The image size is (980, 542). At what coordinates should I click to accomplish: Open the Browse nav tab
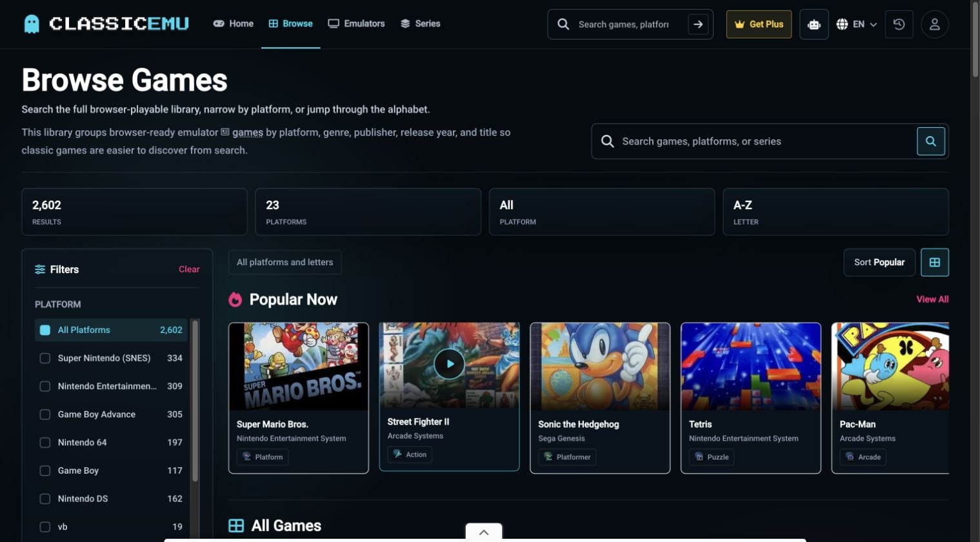tap(290, 24)
